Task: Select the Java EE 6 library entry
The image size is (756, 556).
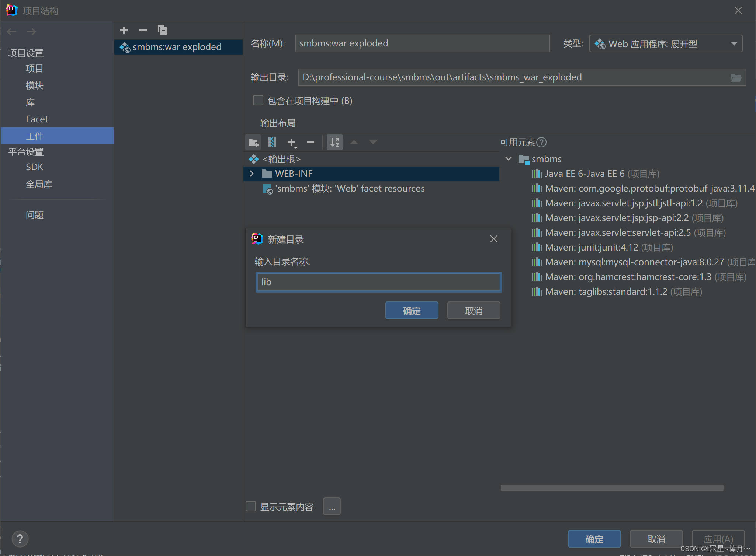Action: pos(596,174)
